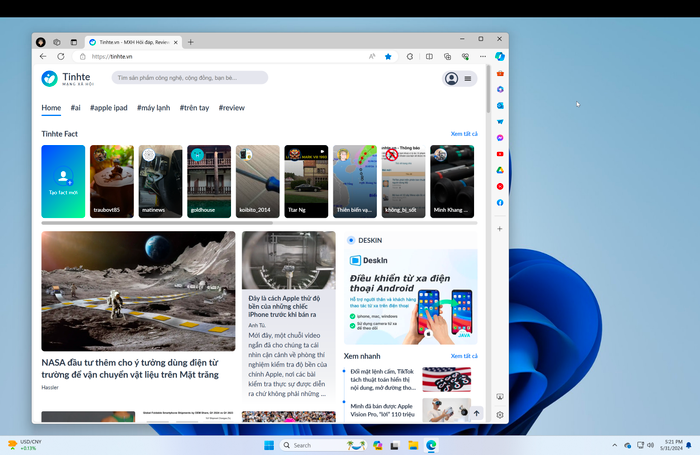The width and height of the screenshot is (700, 455).
Task: Open the Tinhte hamburger menu
Action: [468, 79]
